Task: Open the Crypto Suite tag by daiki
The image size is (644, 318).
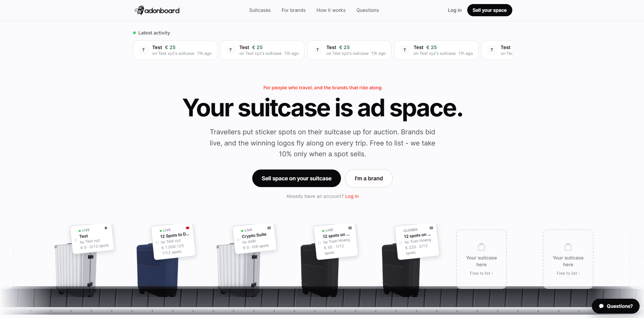Action: pos(255,238)
